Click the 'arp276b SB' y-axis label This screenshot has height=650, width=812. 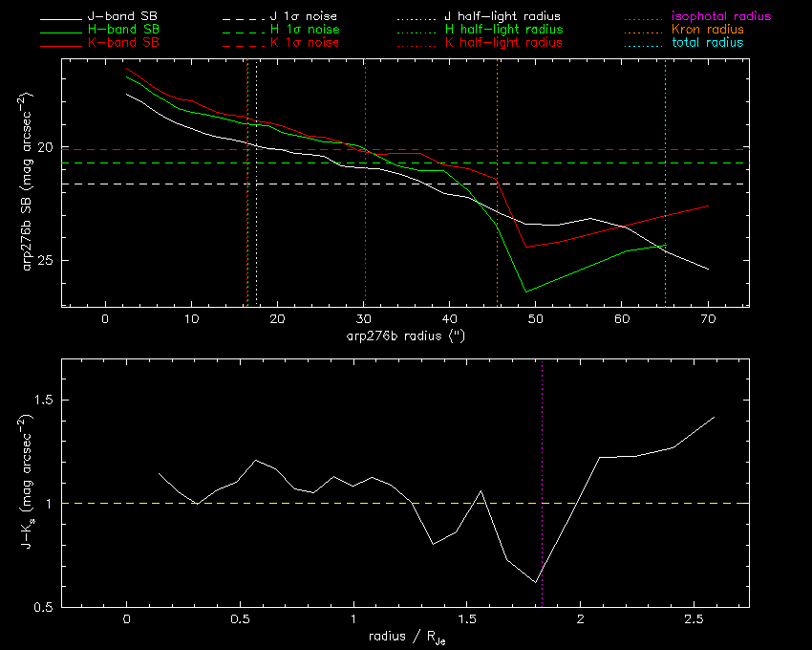tap(31, 183)
